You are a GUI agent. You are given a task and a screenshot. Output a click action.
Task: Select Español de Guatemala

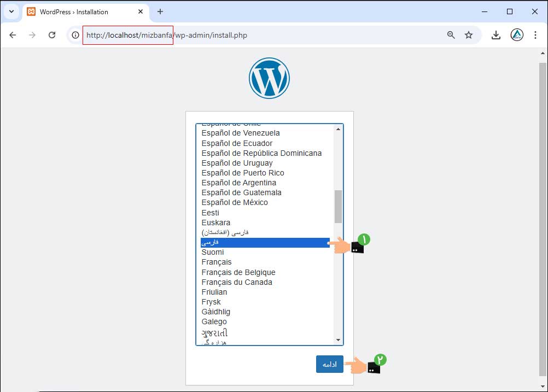pyautogui.click(x=265, y=192)
